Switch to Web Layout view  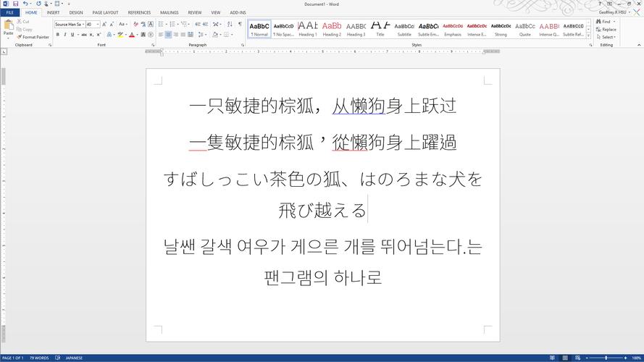578,358
